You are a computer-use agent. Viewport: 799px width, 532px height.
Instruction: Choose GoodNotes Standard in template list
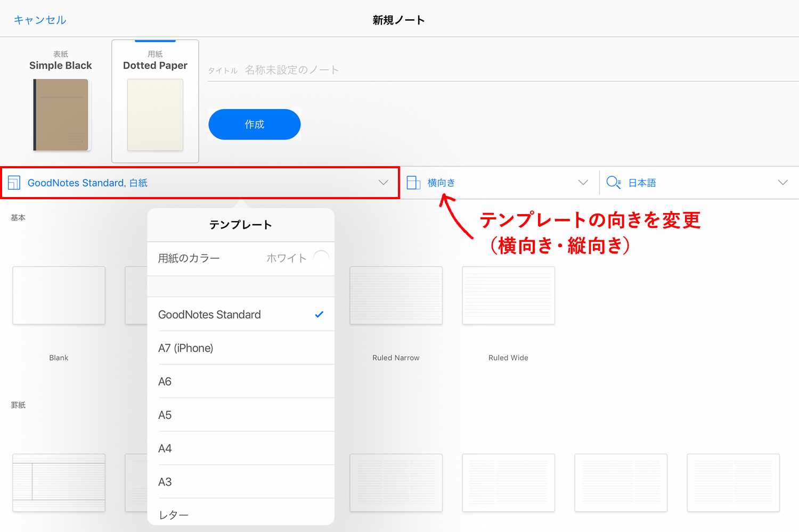point(241,314)
